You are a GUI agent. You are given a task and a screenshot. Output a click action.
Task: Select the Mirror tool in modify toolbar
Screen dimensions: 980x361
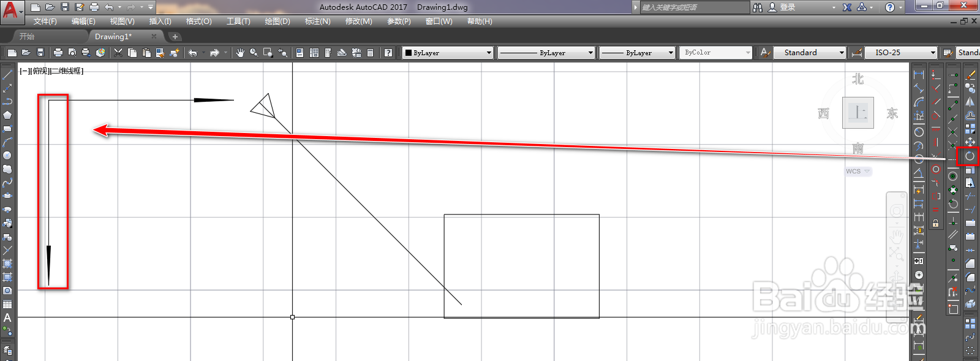[x=970, y=102]
